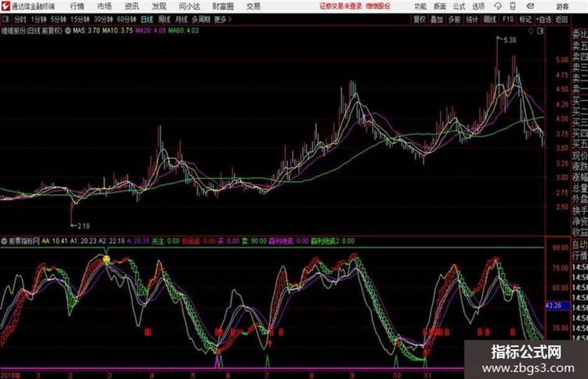Click the 游客 guest account label
This screenshot has width=588, height=379.
562,6
